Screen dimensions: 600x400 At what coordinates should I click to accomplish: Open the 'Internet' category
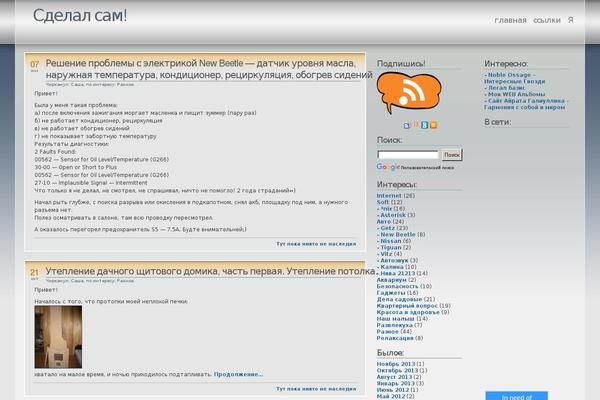pyautogui.click(x=389, y=196)
